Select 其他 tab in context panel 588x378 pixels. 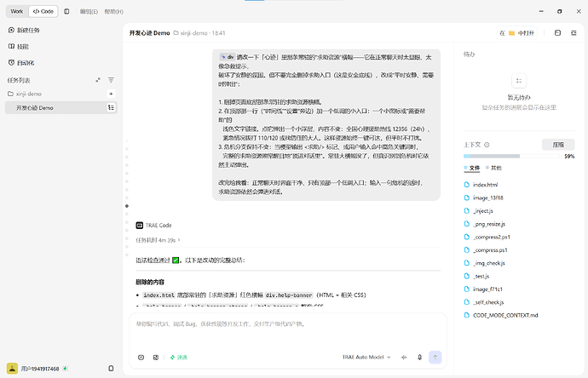click(493, 168)
